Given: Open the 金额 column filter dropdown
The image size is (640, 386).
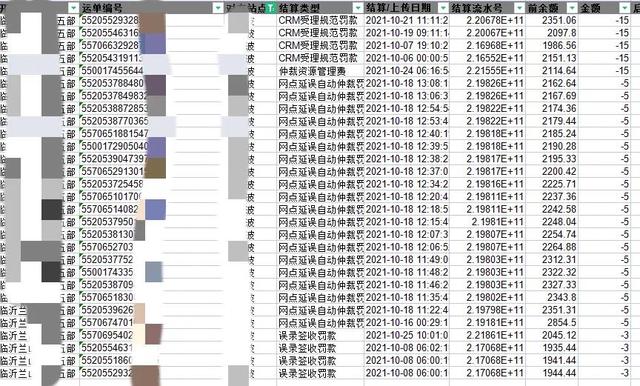Looking at the screenshot, I should pyautogui.click(x=625, y=8).
